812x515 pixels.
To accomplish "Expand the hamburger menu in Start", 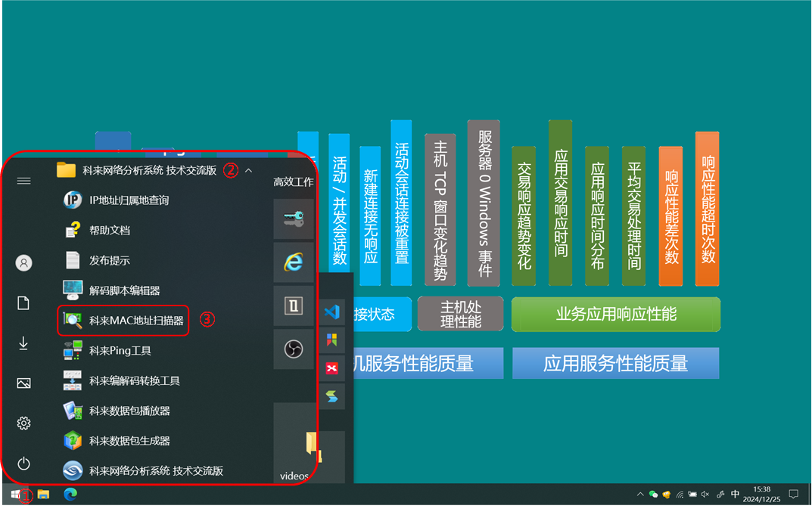I will [23, 180].
